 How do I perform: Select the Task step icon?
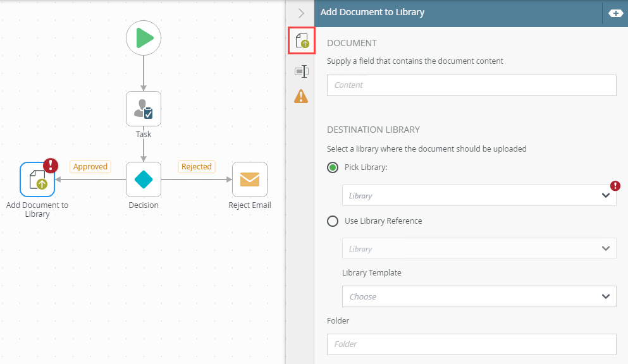click(144, 109)
